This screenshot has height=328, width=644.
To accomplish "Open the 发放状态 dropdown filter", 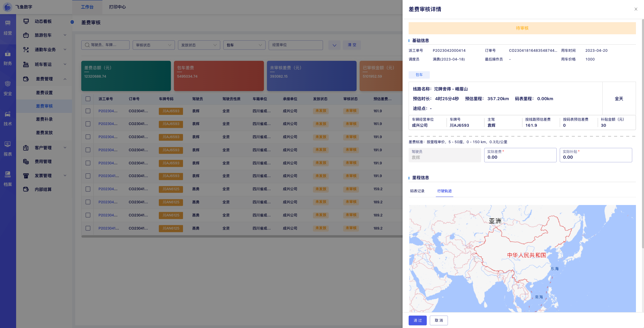I will click(x=199, y=45).
